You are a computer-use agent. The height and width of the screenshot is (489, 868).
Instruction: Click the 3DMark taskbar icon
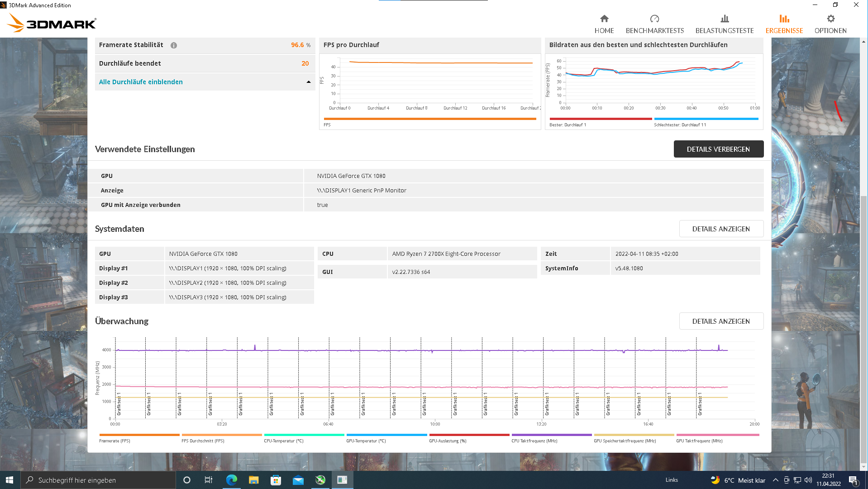pos(343,480)
